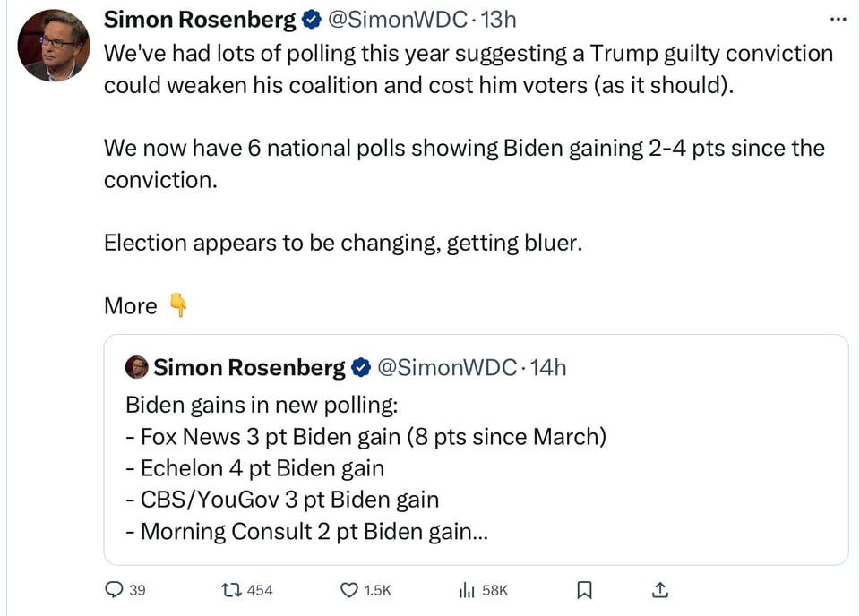Screen dimensions: 860x616
Task: Click the 454 reposts count
Action: coord(260,590)
